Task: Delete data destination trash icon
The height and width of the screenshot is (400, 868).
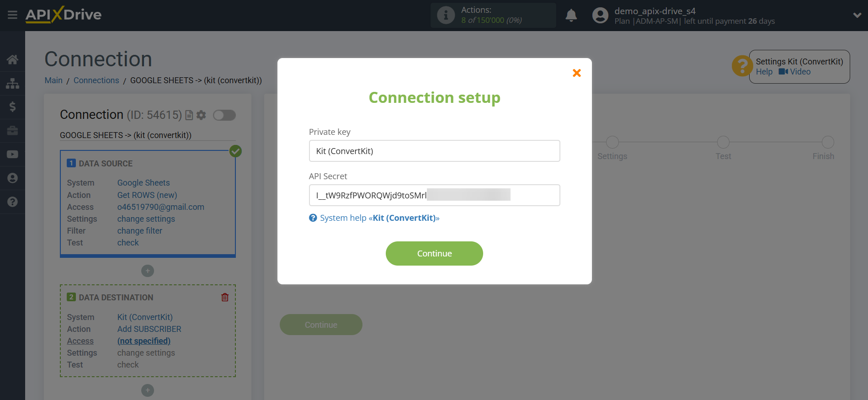Action: point(225,298)
